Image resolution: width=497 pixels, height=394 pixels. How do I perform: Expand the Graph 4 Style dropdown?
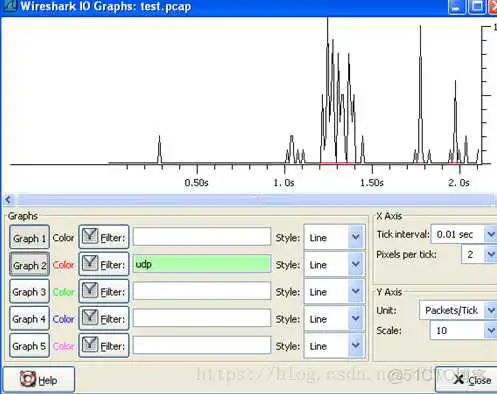point(334,319)
